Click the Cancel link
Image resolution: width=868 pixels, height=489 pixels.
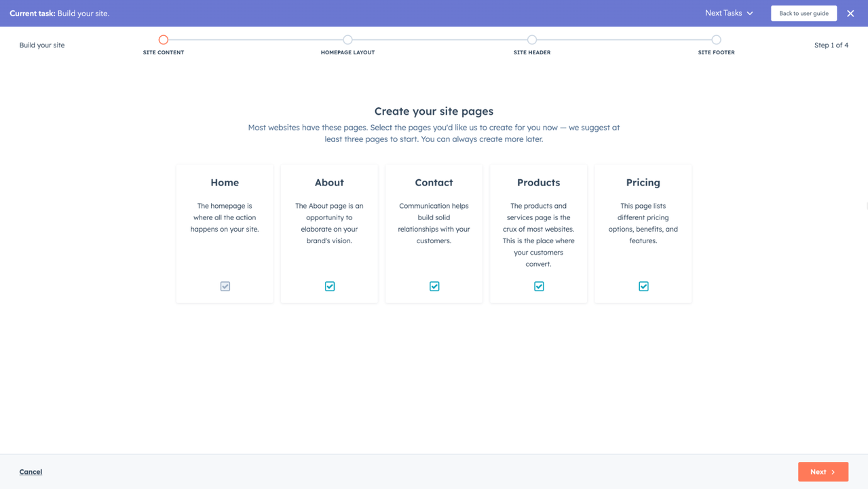click(31, 472)
